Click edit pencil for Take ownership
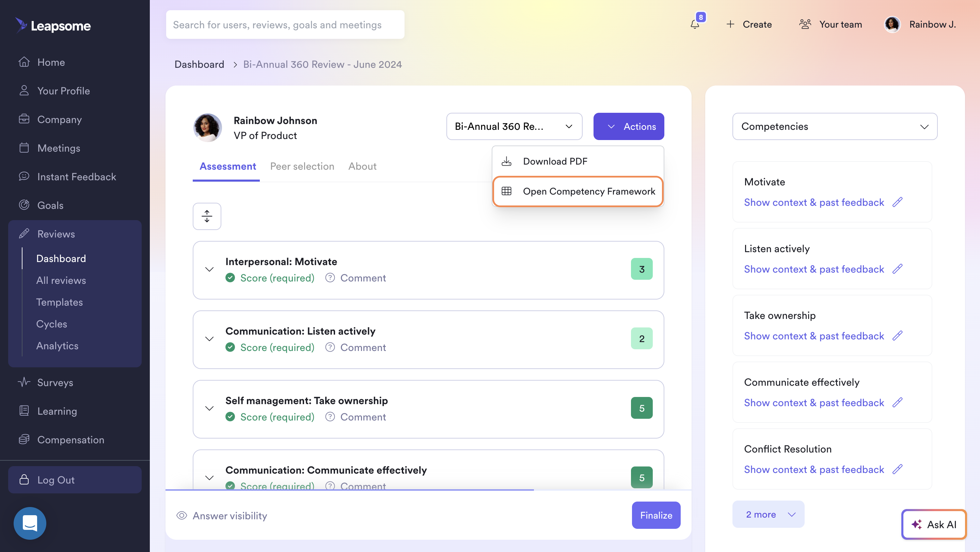Viewport: 980px width, 552px height. point(898,335)
